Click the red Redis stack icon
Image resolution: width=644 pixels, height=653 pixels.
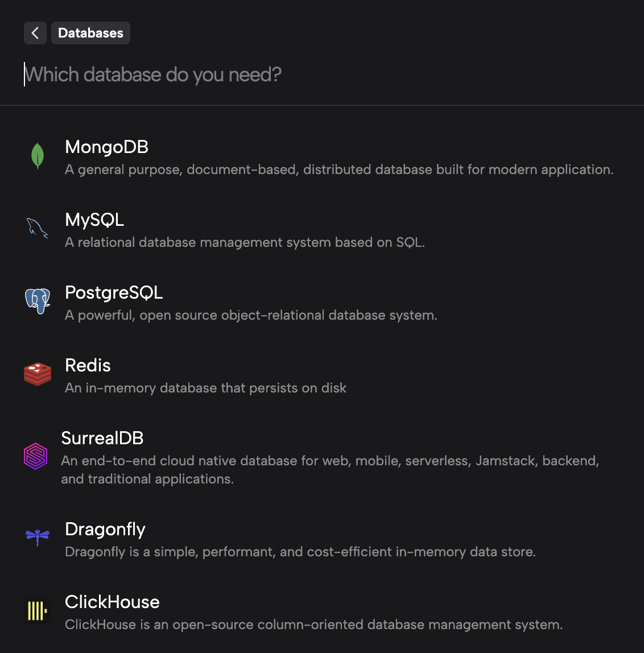tap(38, 374)
